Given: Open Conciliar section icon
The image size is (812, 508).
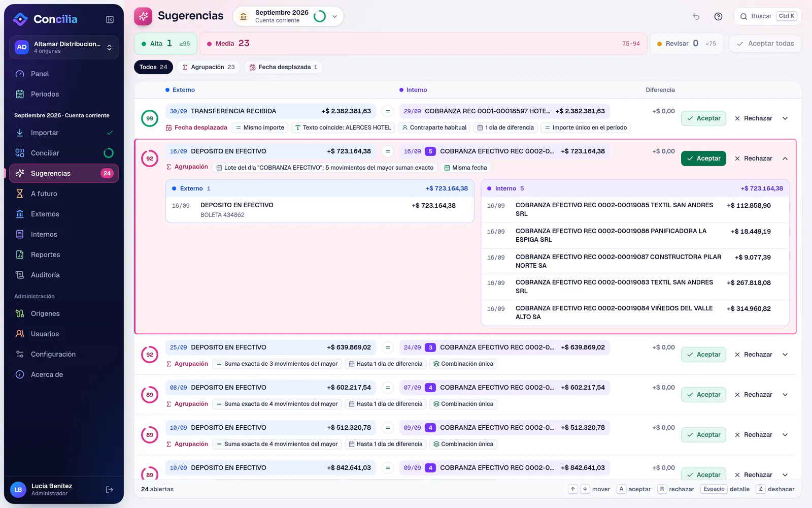Looking at the screenshot, I should [20, 153].
